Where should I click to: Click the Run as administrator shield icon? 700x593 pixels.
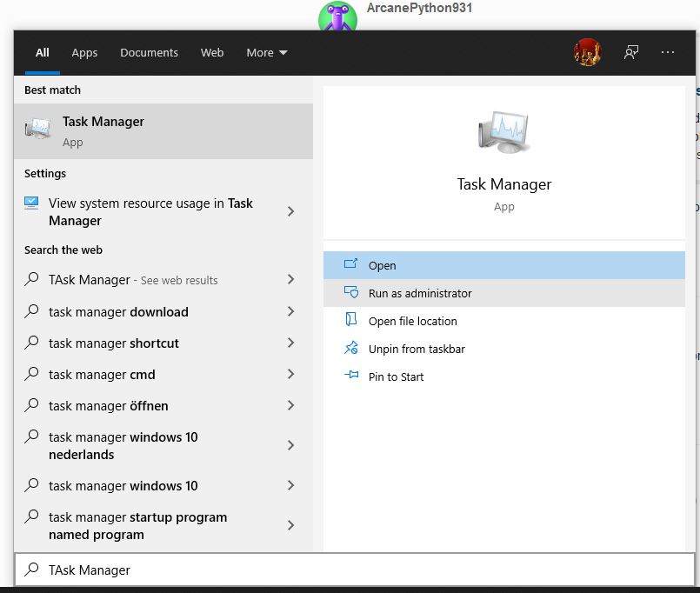(x=351, y=293)
